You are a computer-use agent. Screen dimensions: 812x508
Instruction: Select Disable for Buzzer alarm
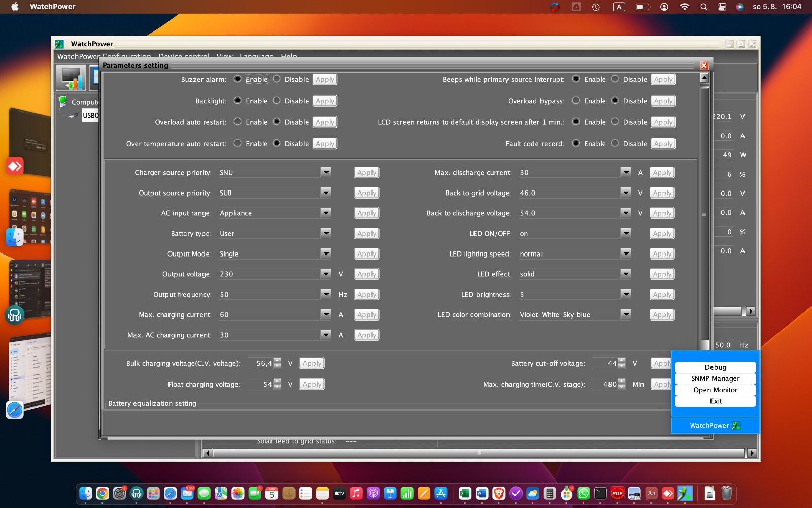pyautogui.click(x=277, y=79)
